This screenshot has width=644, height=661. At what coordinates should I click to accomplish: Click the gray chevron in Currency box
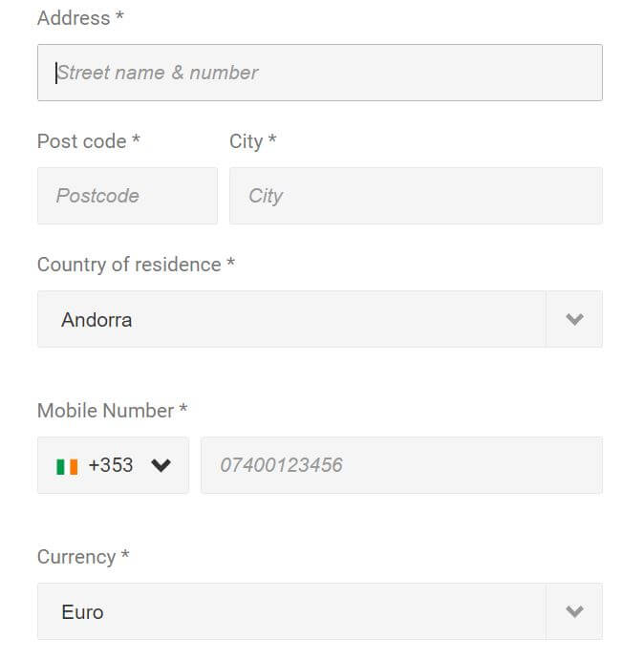pyautogui.click(x=574, y=611)
